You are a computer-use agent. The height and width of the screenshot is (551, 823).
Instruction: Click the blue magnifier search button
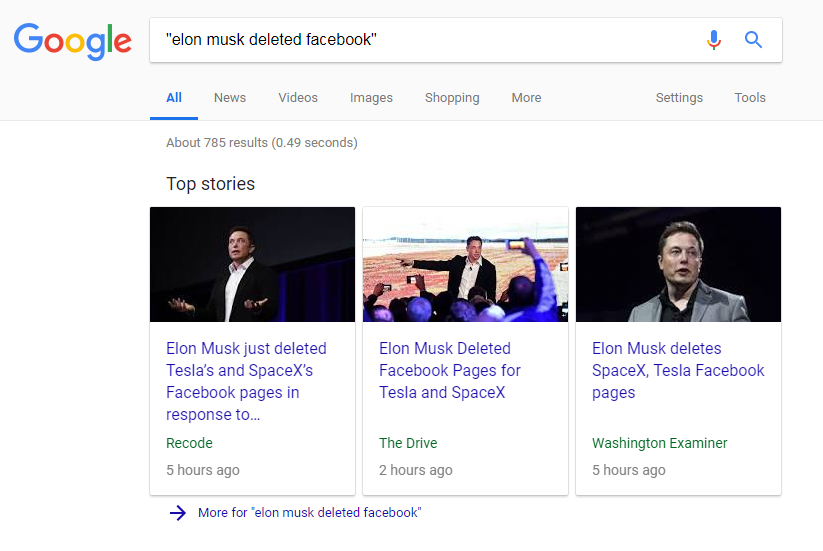753,39
